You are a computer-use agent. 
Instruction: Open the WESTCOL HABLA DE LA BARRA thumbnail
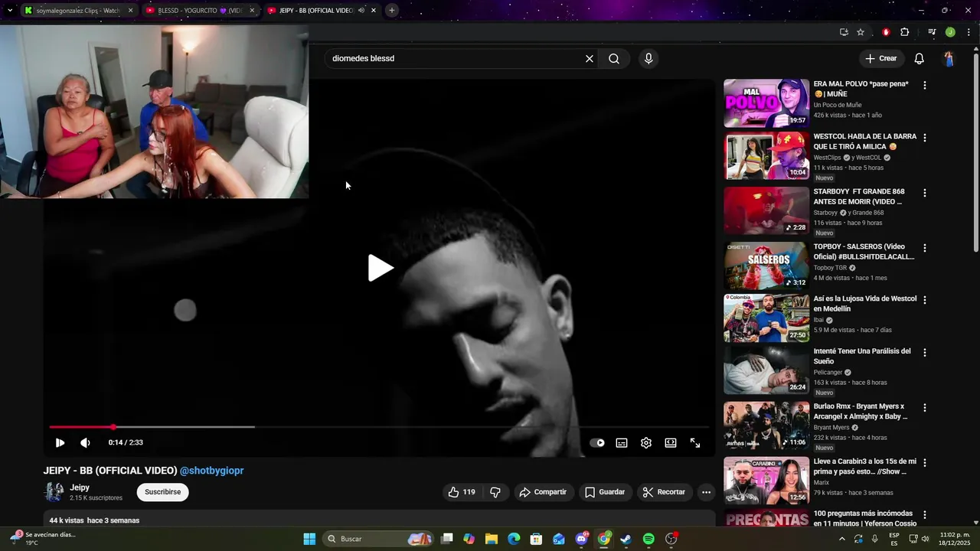coord(766,156)
